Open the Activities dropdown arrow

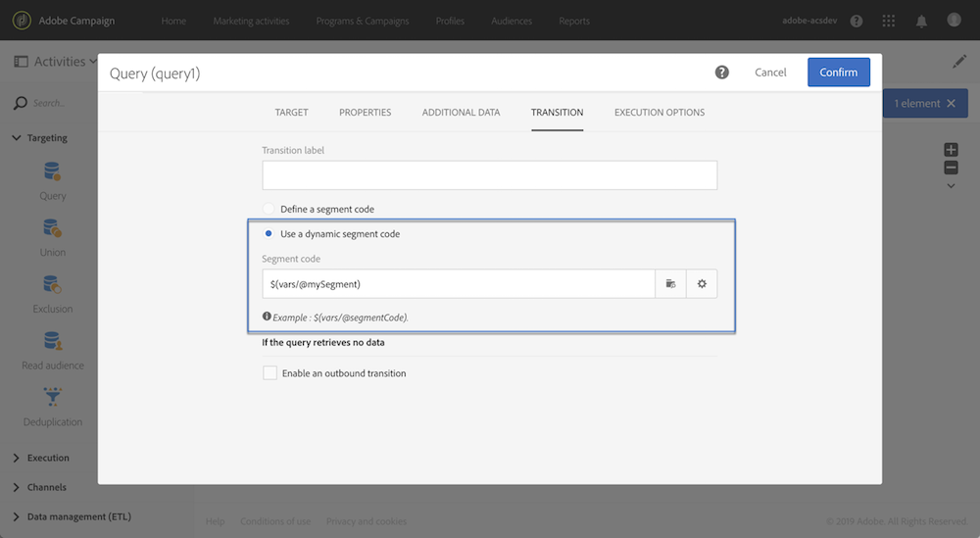tap(93, 61)
